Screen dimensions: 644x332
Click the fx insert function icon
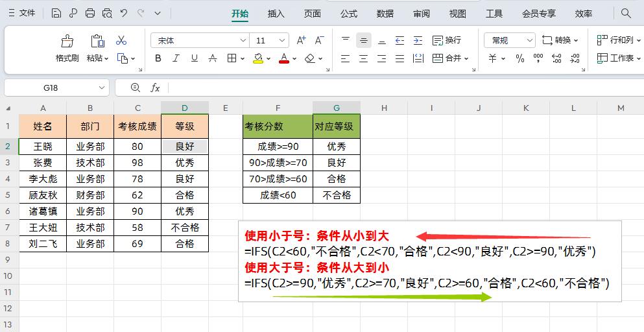pyautogui.click(x=155, y=88)
